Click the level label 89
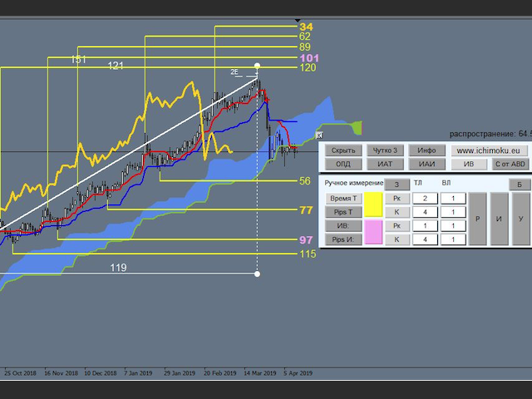The height and width of the screenshot is (399, 532). tap(305, 47)
